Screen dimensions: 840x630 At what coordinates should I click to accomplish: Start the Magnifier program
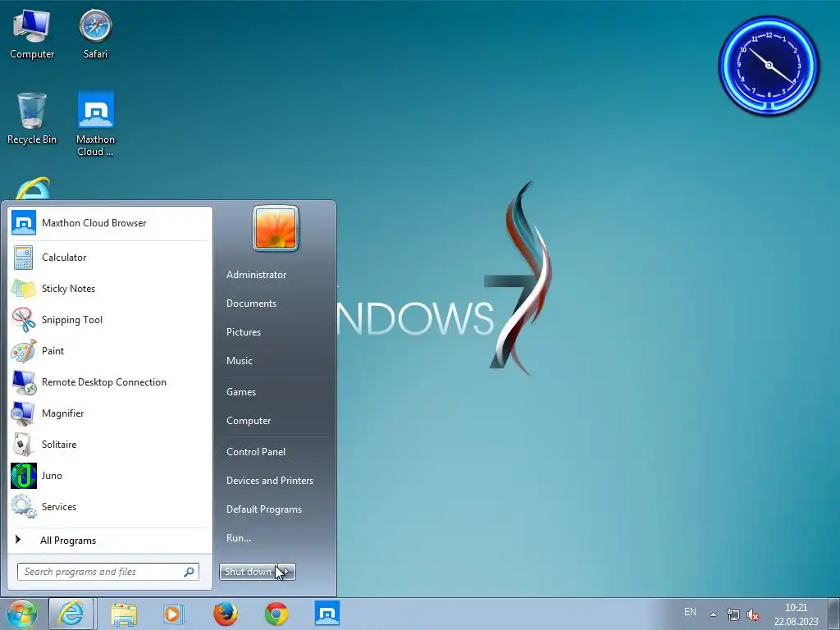[109, 413]
